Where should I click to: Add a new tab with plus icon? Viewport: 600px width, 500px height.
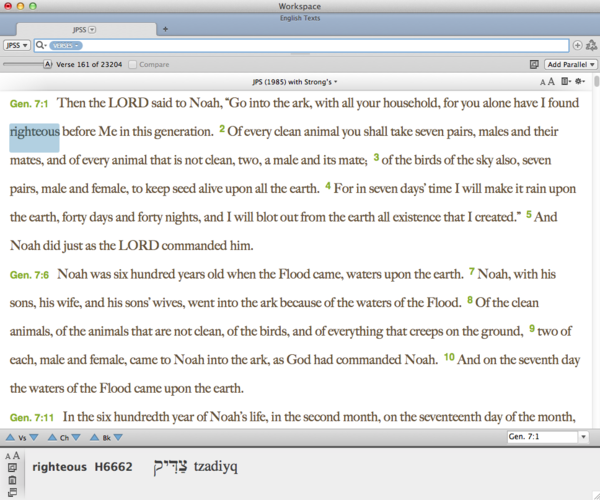click(165, 29)
